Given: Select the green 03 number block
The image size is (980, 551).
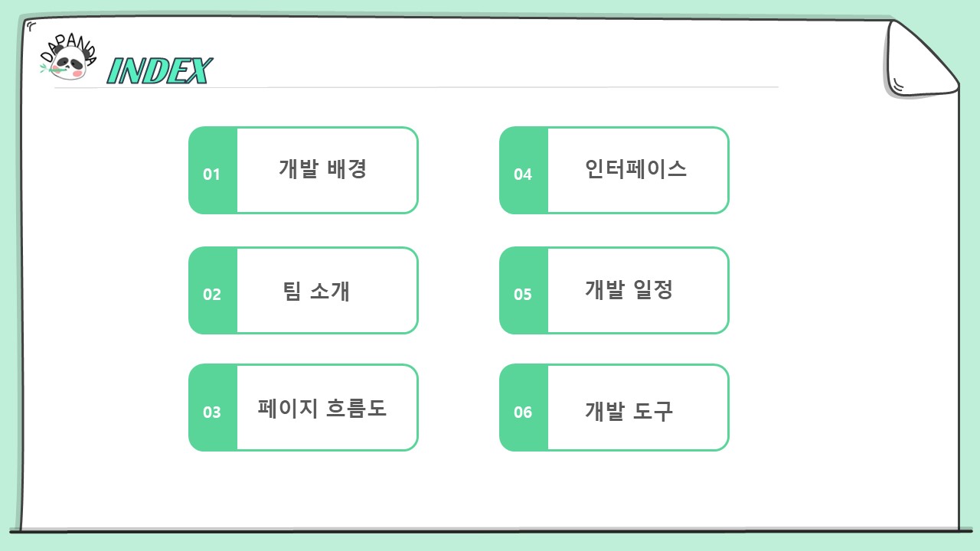Looking at the screenshot, I should pos(212,408).
